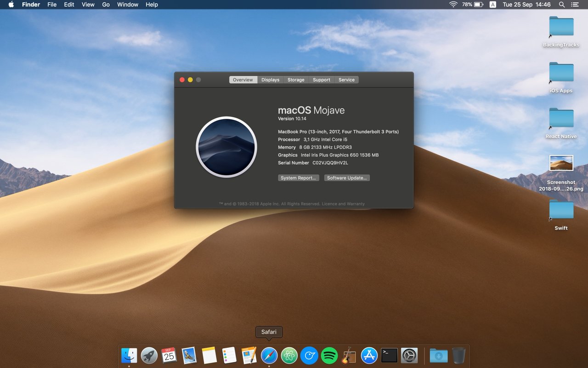Open Mail stamp icon in Dock
588x368 pixels.
189,355
